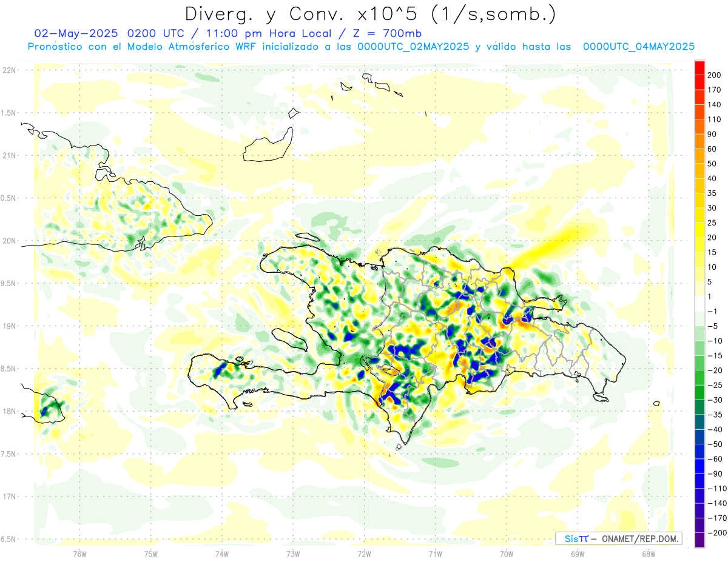Click the '68W' longitude label
Image resolution: width=728 pixels, height=562 pixels.
pyautogui.click(x=649, y=554)
